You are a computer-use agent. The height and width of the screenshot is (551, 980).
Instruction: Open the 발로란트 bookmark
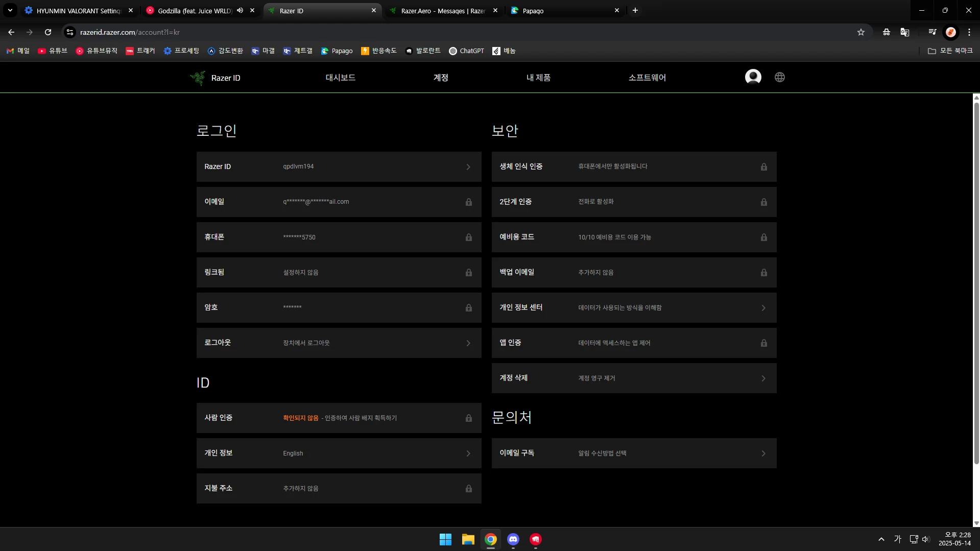423,51
